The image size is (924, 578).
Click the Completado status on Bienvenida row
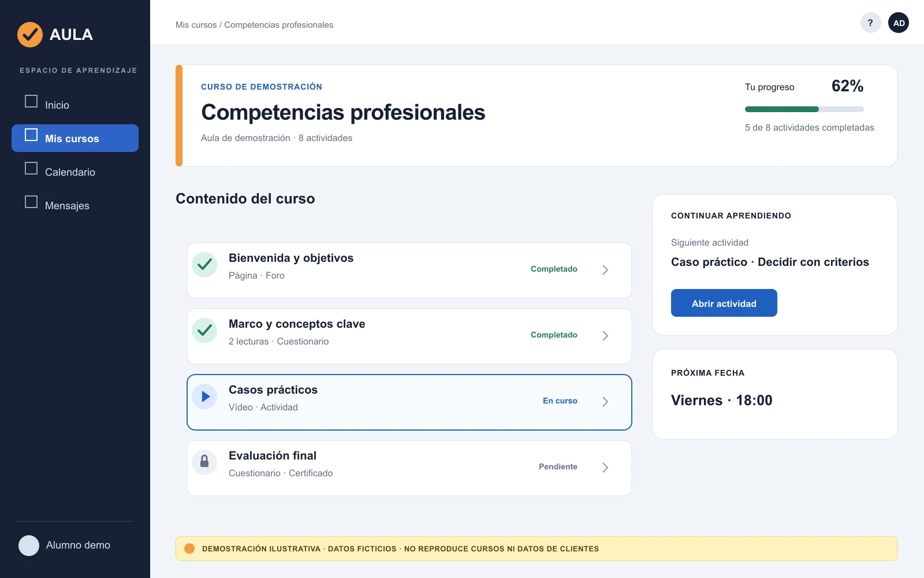pos(554,269)
